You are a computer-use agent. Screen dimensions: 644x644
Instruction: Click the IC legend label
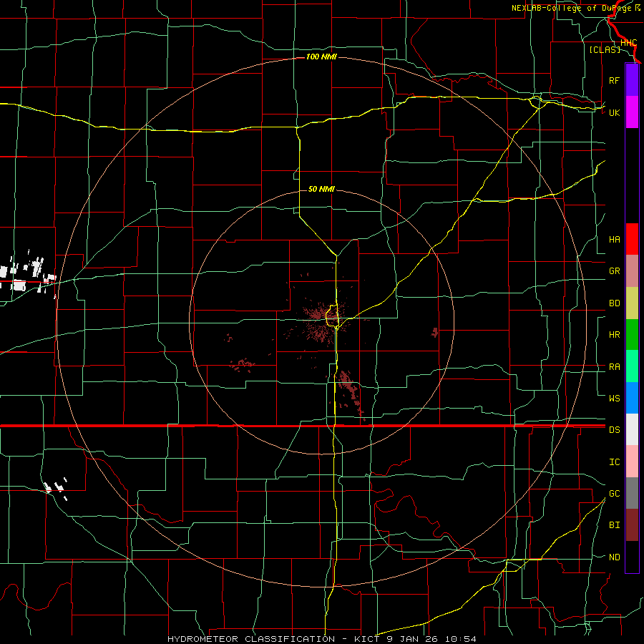(614, 462)
